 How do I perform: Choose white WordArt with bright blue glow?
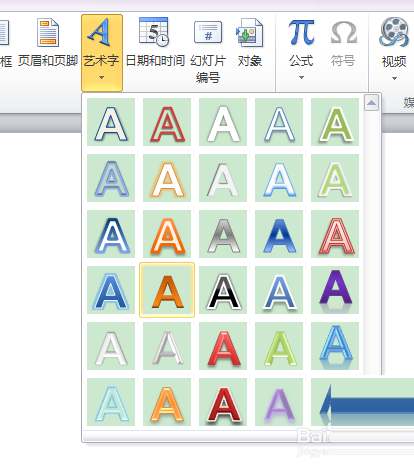[x=279, y=178]
